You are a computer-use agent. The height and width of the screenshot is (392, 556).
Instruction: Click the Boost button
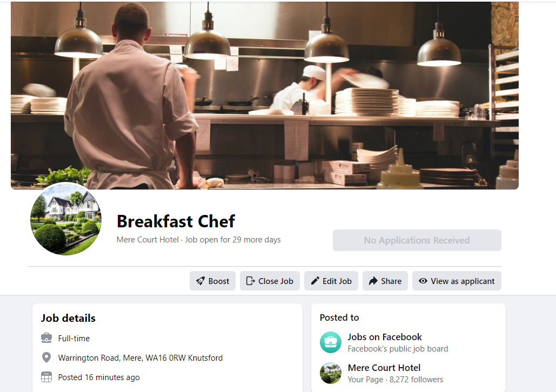(x=212, y=281)
